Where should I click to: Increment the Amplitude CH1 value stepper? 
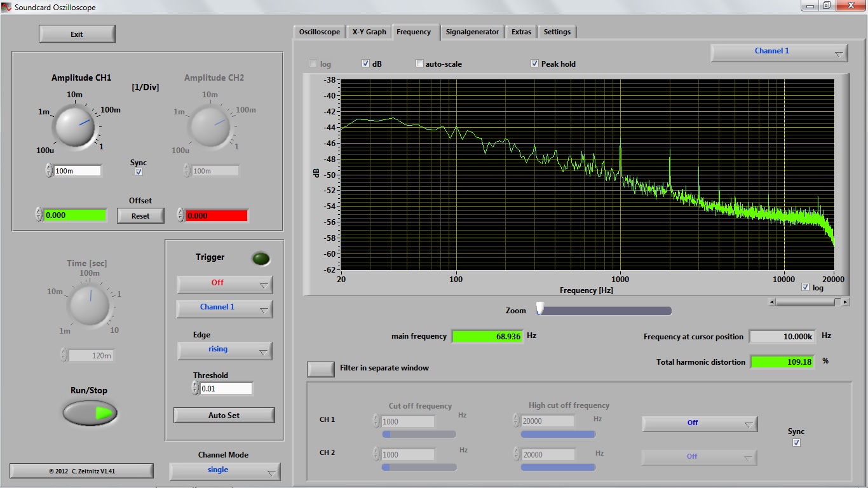click(49, 168)
